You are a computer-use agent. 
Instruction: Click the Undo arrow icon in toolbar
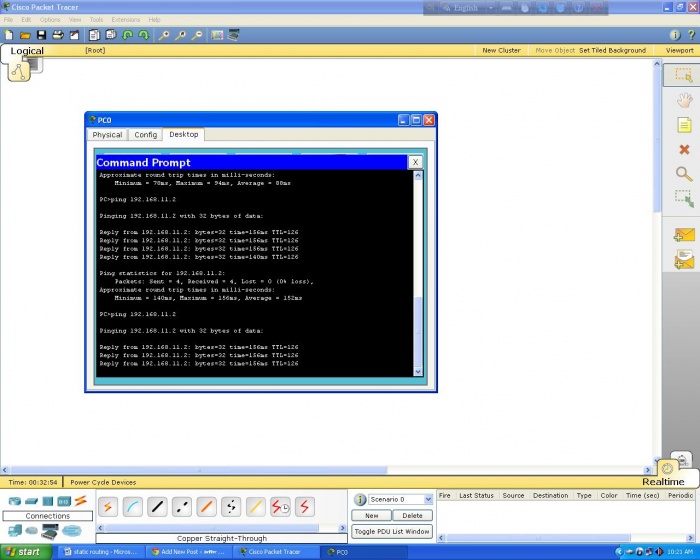(127, 35)
